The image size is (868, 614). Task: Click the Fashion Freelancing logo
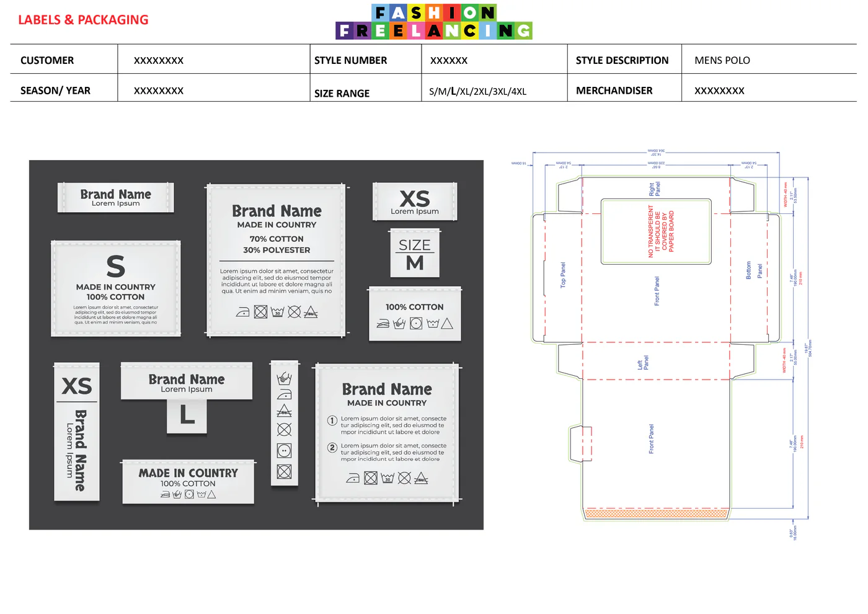tap(434, 22)
